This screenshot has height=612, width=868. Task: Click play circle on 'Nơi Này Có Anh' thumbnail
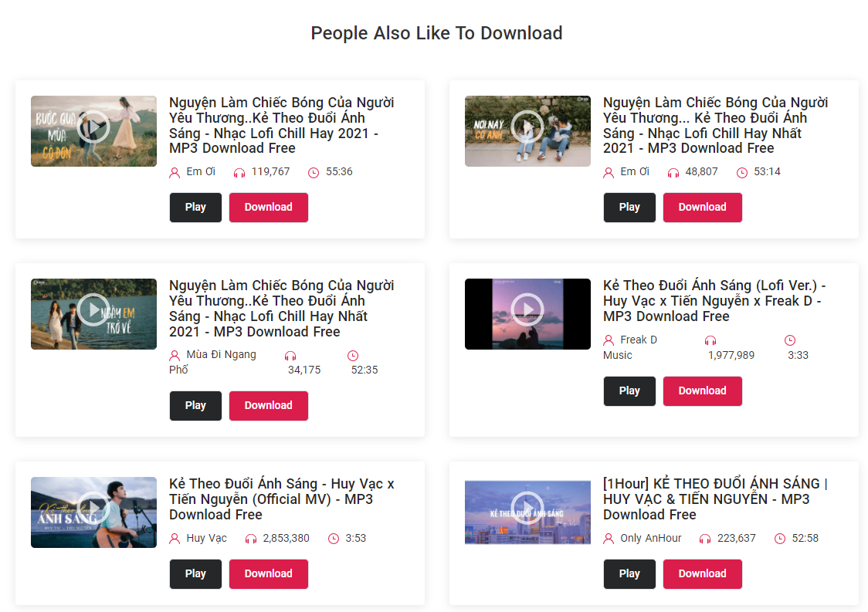click(527, 127)
